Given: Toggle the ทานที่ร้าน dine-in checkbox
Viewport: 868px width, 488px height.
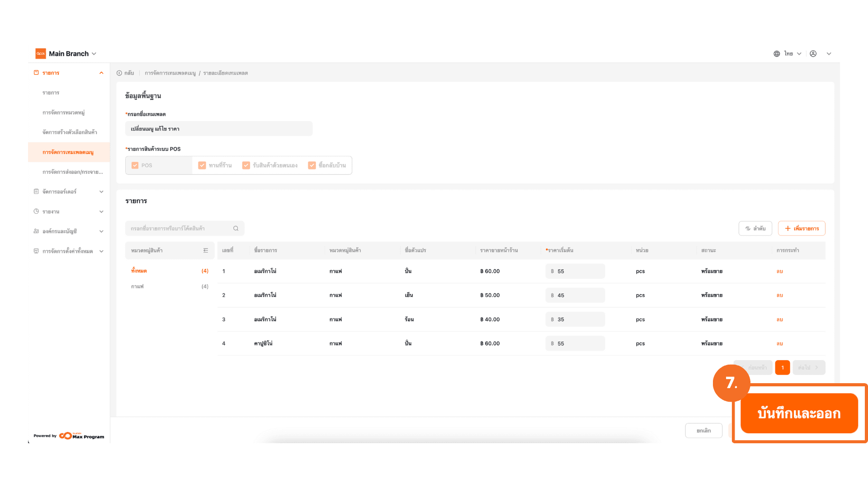Looking at the screenshot, I should 202,165.
